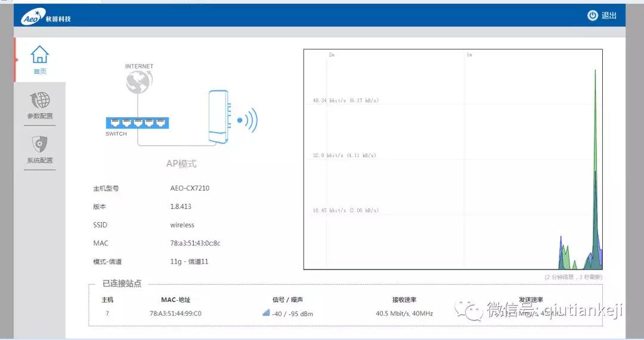
Task: Click the SSID value wireless
Action: (182, 225)
